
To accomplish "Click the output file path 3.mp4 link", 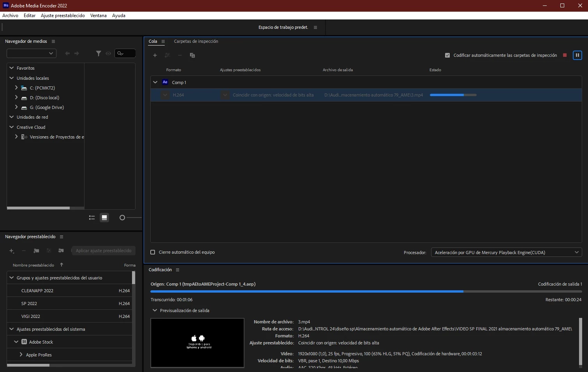I will pyautogui.click(x=373, y=95).
